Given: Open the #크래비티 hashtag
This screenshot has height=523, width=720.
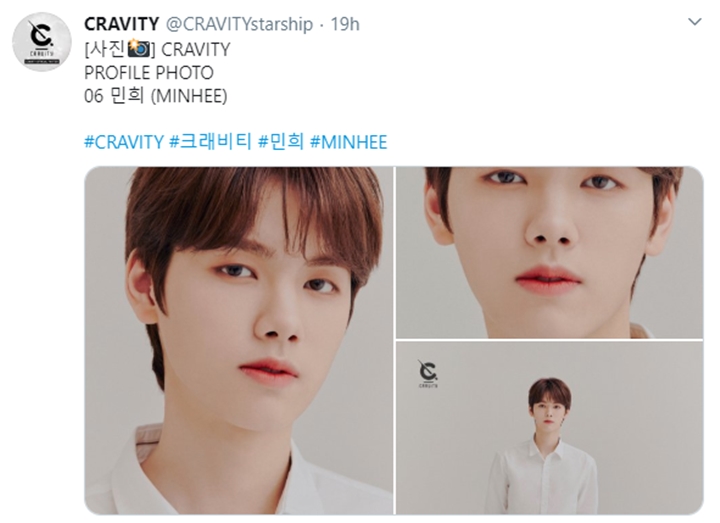Looking at the screenshot, I should (x=211, y=141).
